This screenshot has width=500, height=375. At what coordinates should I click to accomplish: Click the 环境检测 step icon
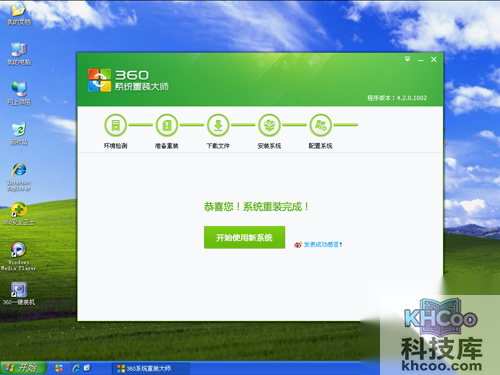115,125
